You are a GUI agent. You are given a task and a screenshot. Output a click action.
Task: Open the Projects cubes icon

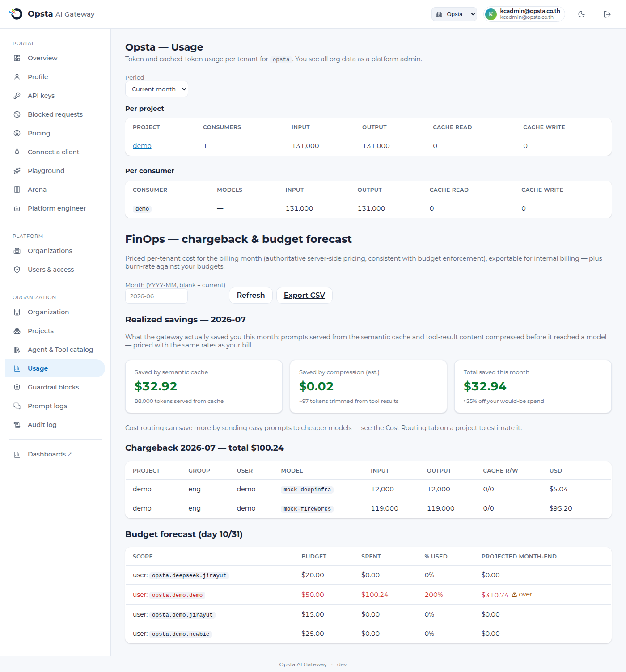click(17, 331)
